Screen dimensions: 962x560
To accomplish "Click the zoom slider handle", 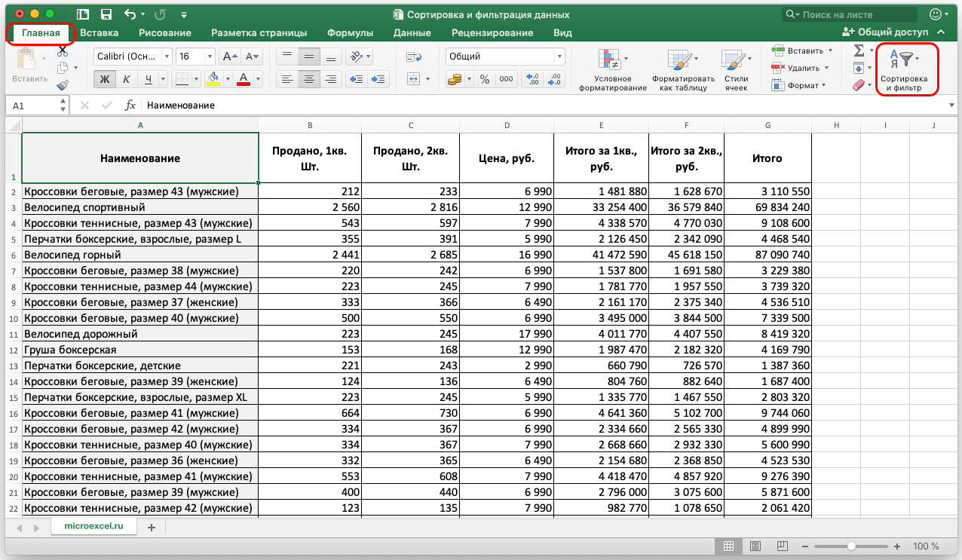I will coord(851,546).
